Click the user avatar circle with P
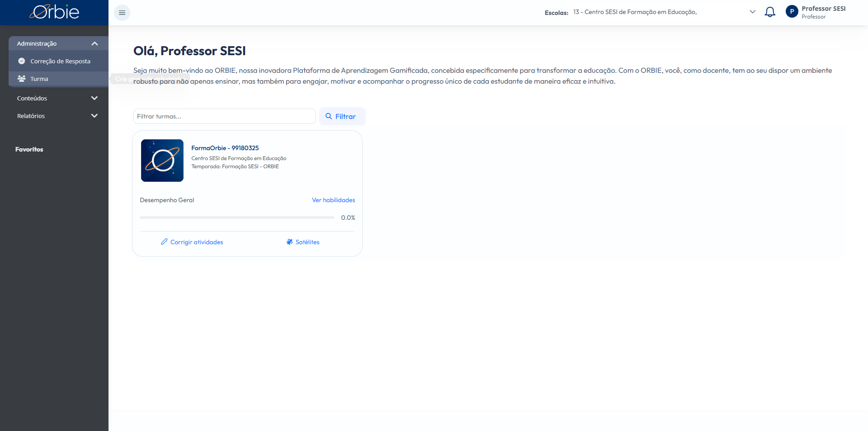The width and height of the screenshot is (868, 431). [x=792, y=12]
